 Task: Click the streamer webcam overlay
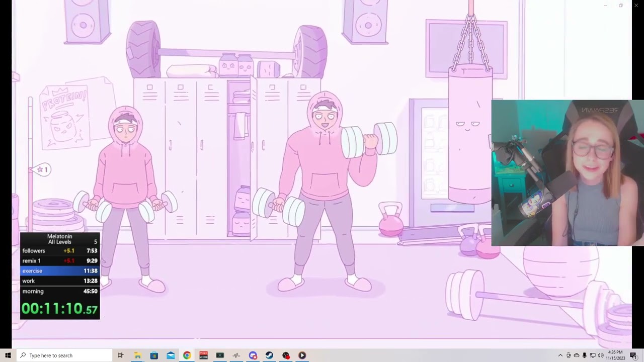568,172
